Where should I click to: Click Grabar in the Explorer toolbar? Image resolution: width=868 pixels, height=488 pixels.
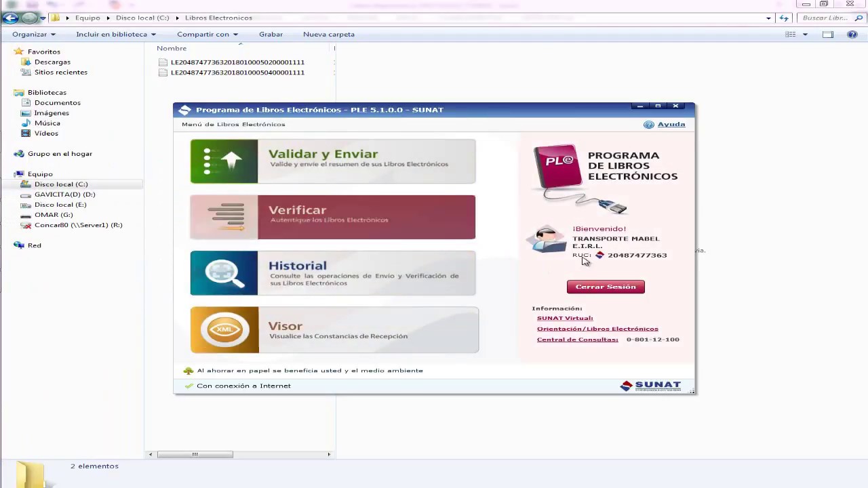pos(271,34)
